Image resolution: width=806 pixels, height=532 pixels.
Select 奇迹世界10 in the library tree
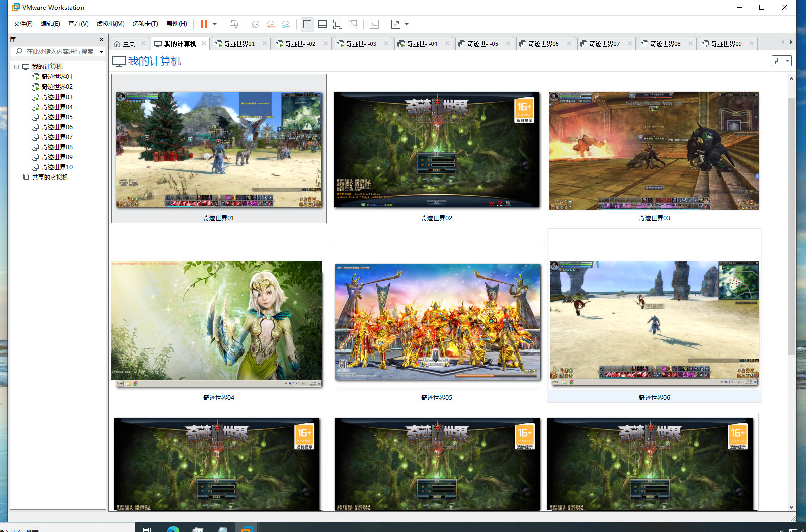(x=57, y=167)
